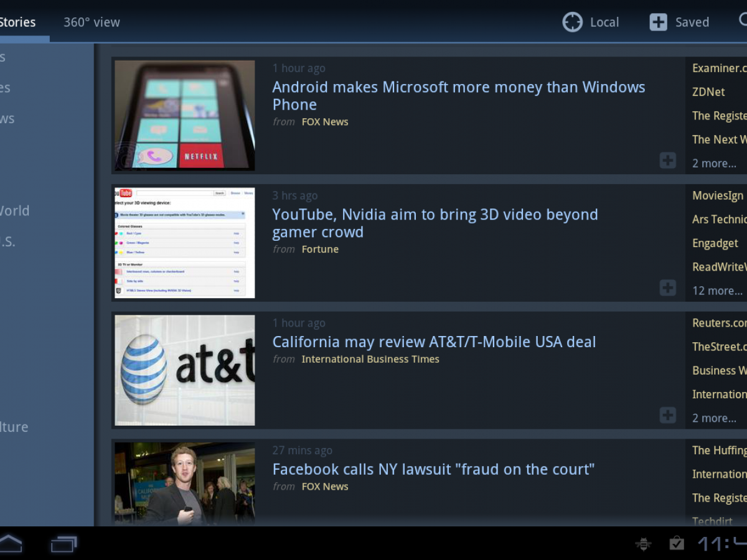Select the Stories tab

pos(17,22)
